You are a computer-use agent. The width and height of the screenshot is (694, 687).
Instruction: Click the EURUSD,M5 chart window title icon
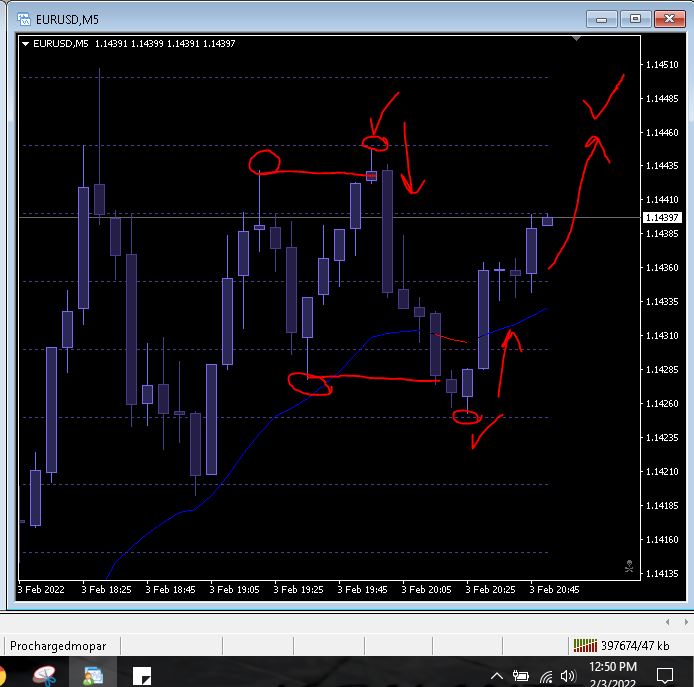coord(23,19)
